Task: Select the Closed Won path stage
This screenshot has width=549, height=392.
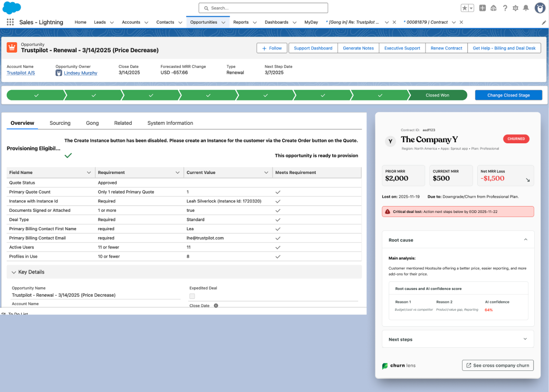Action: pos(437,95)
